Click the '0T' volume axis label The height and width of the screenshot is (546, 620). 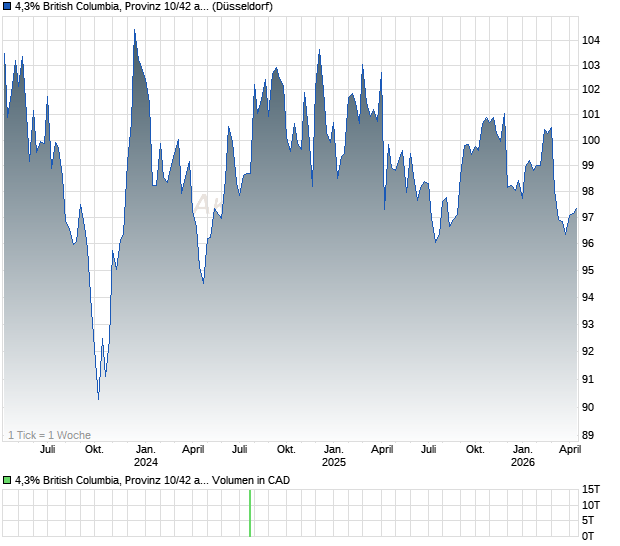[x=588, y=537]
